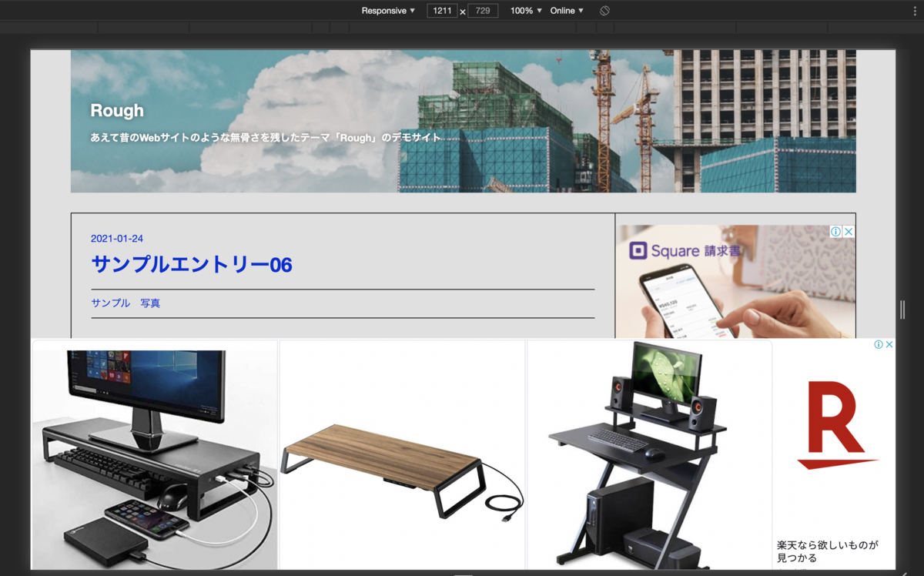Click the Rakuten R logo

pos(836,424)
